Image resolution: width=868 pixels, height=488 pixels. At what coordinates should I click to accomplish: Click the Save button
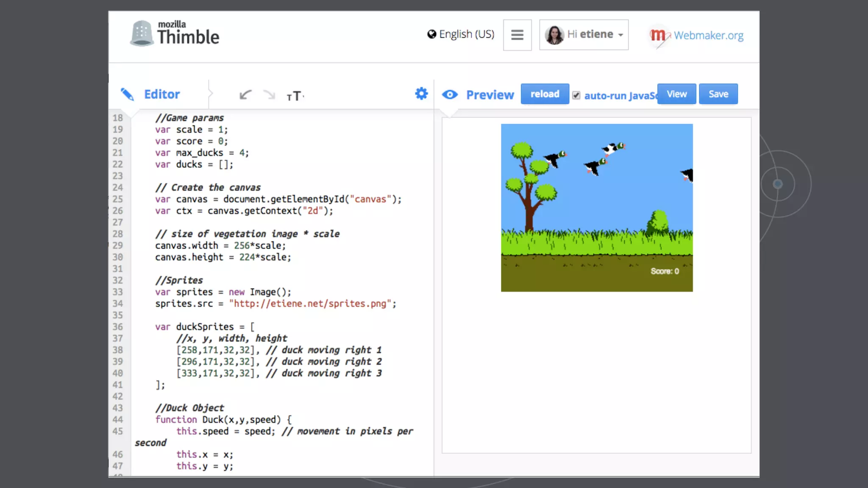[x=718, y=94]
